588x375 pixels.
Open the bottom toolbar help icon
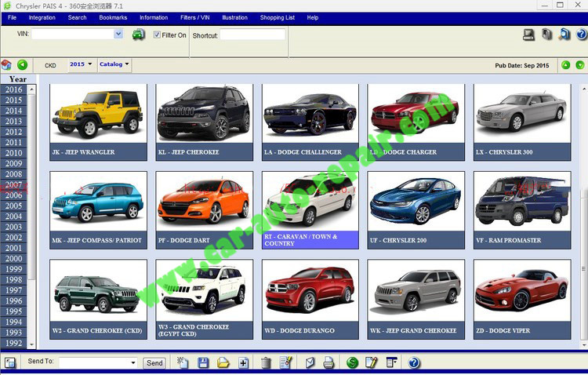(414, 362)
